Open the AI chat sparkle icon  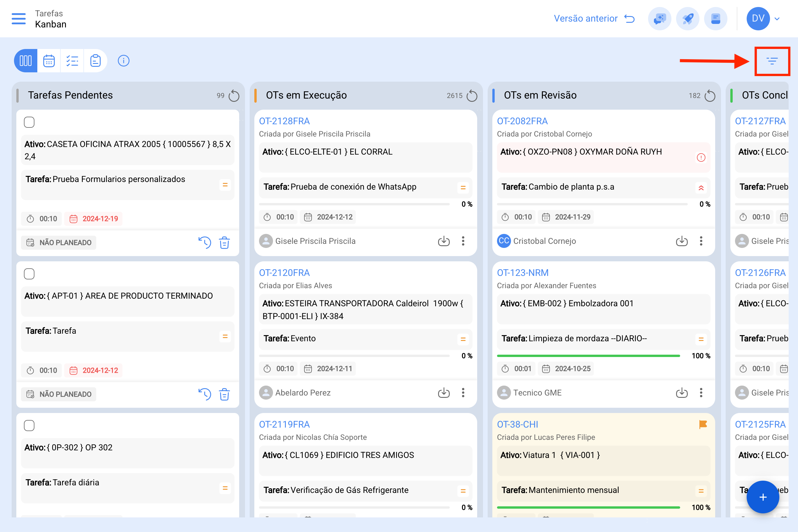(659, 18)
